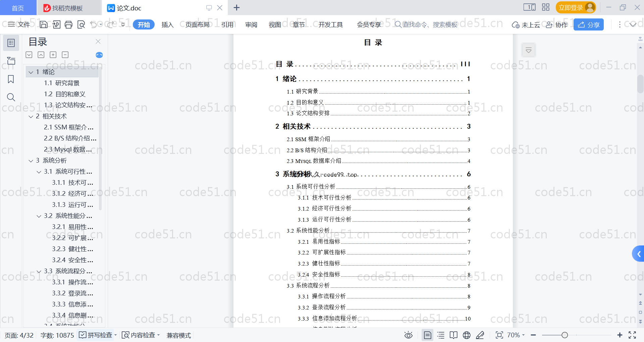Switch to reading mode book icon
The image size is (644, 342).
453,335
